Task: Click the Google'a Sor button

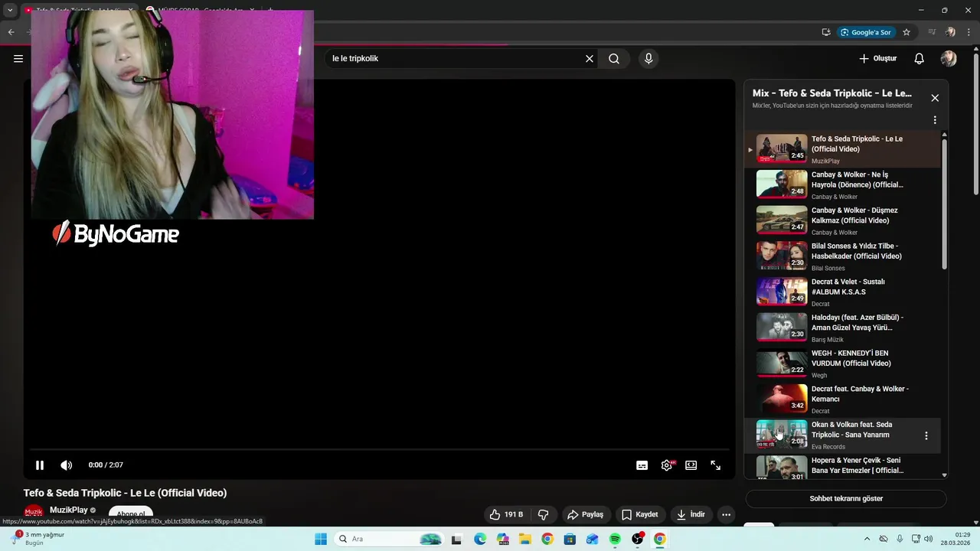Action: click(866, 32)
